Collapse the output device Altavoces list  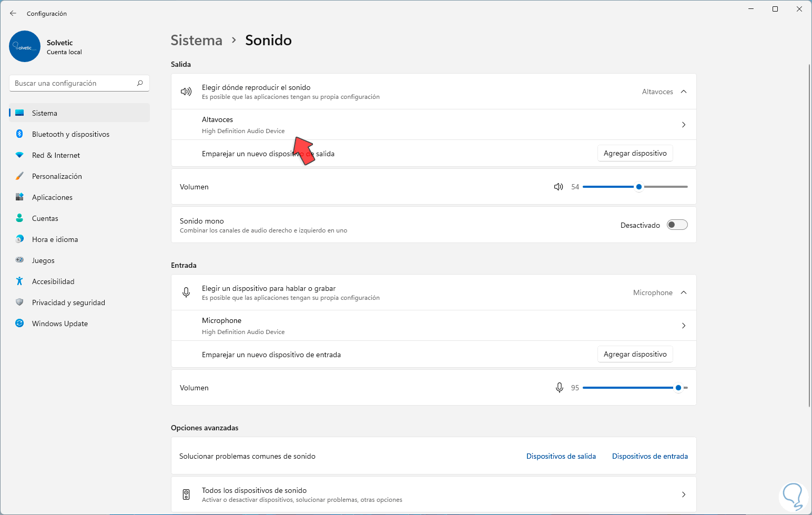[684, 92]
